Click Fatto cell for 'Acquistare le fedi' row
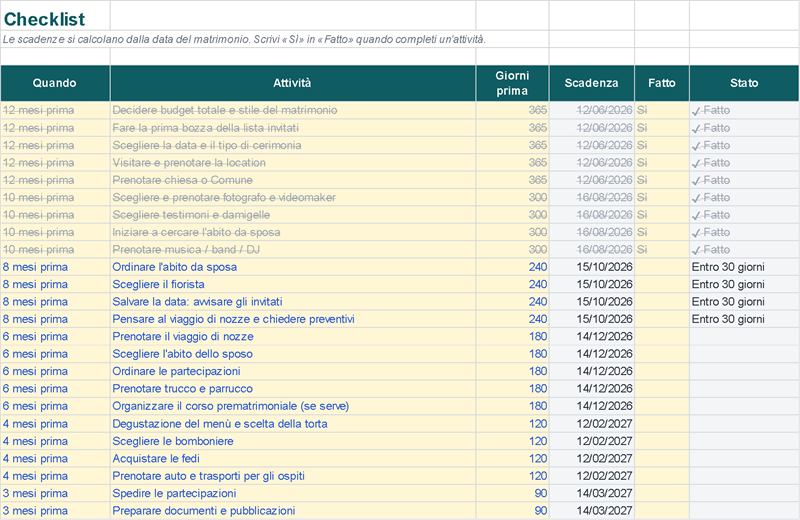Viewport: 800px width, 520px height. [x=662, y=458]
